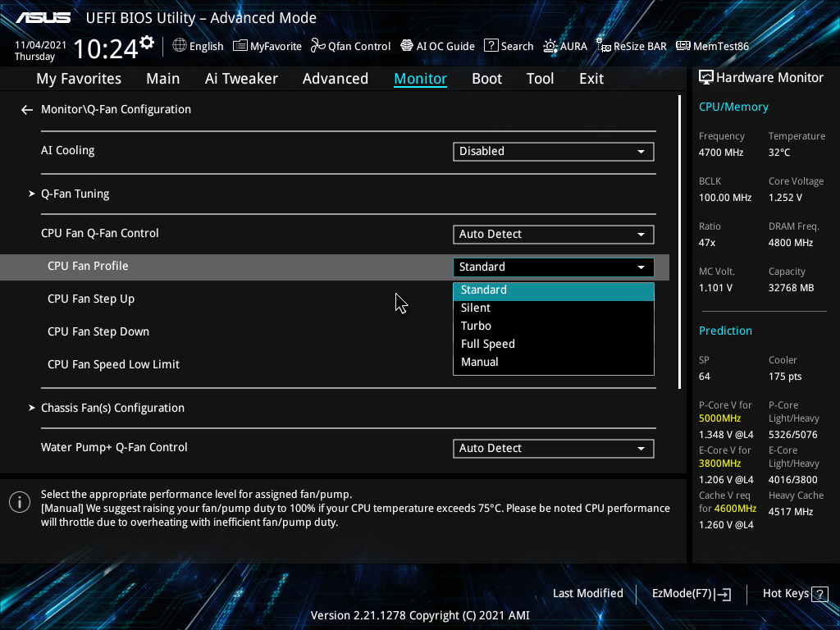This screenshot has height=630, width=840.
Task: Switch to Main tab
Action: [163, 79]
